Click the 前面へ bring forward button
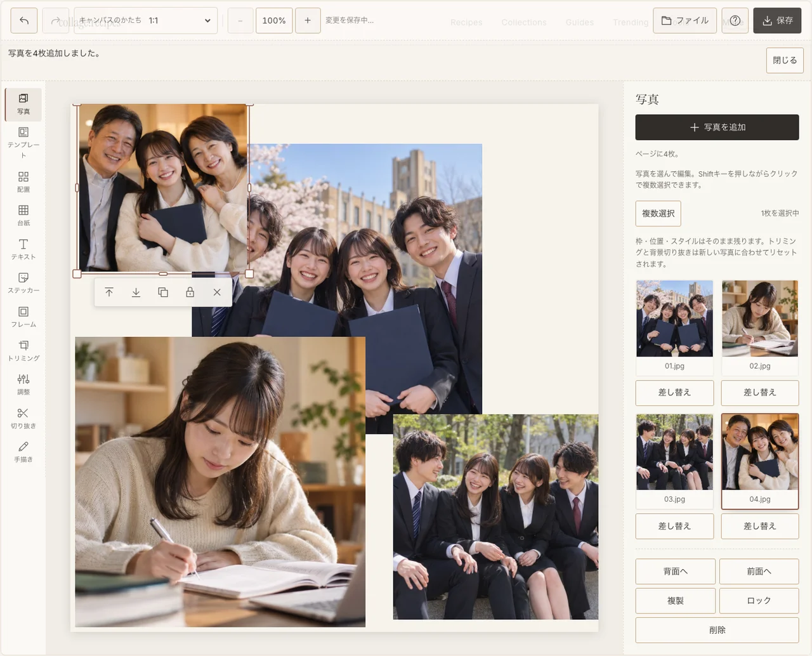This screenshot has width=812, height=656. tap(759, 572)
